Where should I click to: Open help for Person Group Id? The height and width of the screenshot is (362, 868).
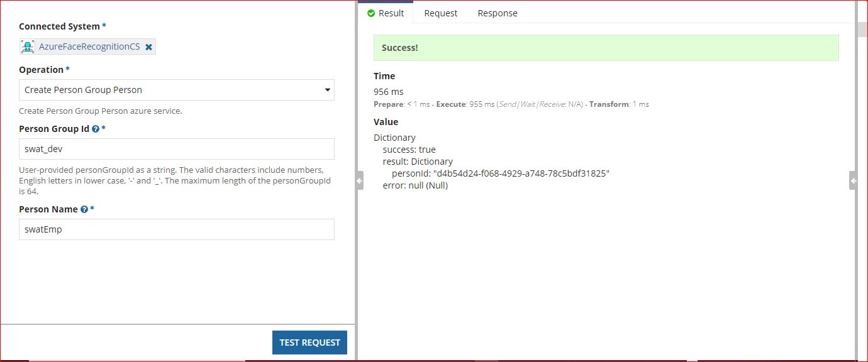click(96, 129)
